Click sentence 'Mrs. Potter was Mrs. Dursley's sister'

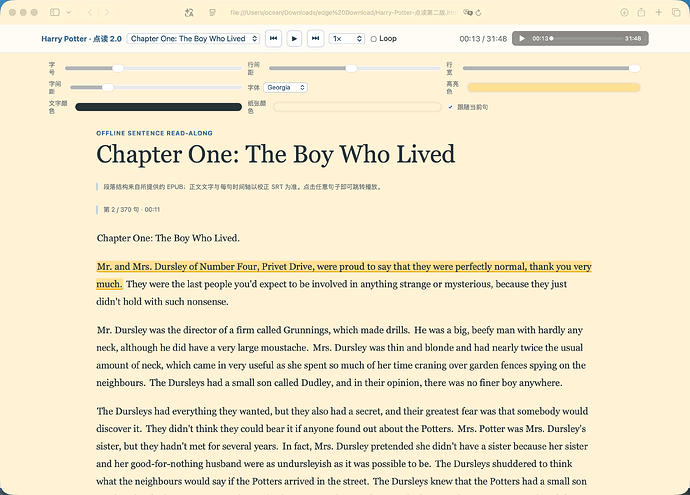(521, 429)
